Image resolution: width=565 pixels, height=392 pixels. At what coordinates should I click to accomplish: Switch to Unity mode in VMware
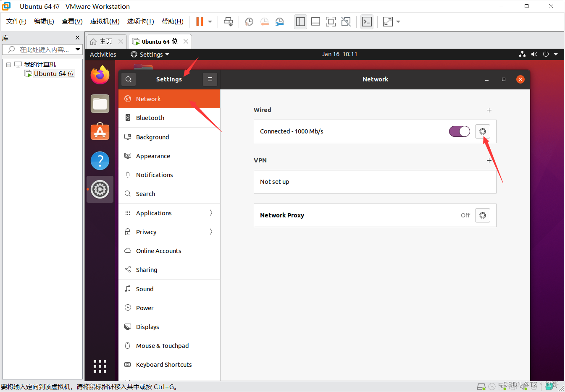click(x=346, y=22)
